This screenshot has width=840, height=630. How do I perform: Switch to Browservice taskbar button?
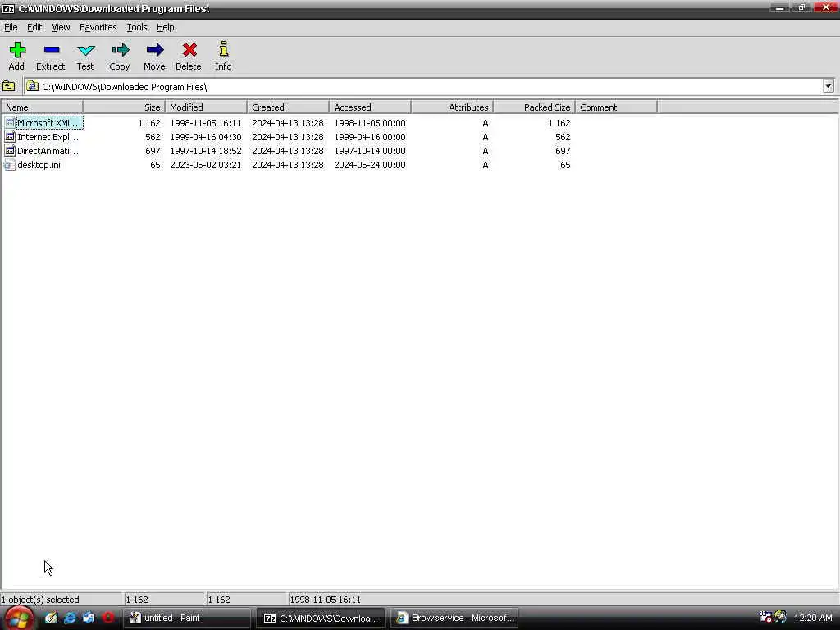coord(454,618)
